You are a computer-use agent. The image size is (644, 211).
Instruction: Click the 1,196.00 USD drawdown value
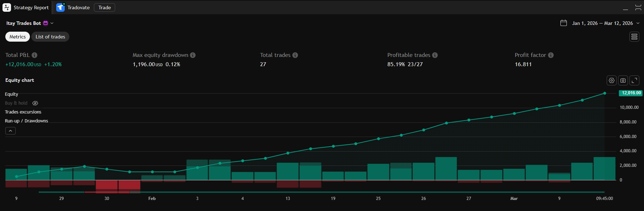(x=148, y=64)
